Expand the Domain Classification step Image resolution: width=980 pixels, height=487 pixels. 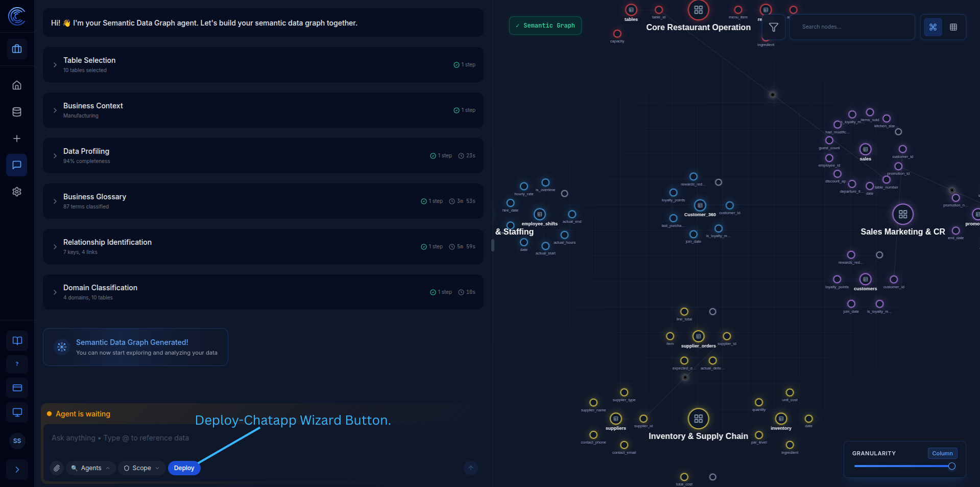click(x=263, y=292)
